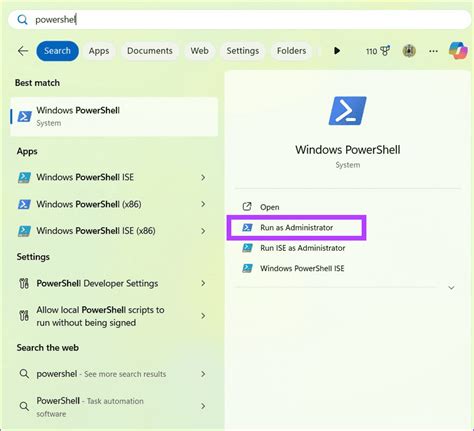Click the Windows PowerShell title in the right panel
Viewport: 474px width, 431px height.
click(348, 150)
